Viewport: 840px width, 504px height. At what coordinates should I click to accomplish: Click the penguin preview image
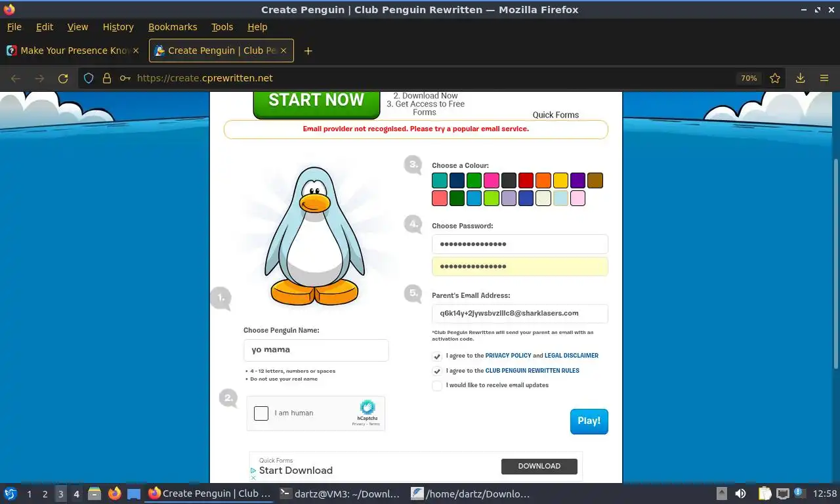(x=314, y=236)
